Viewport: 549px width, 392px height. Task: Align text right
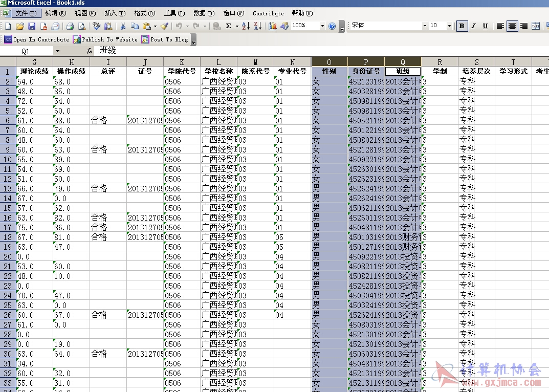(524, 26)
